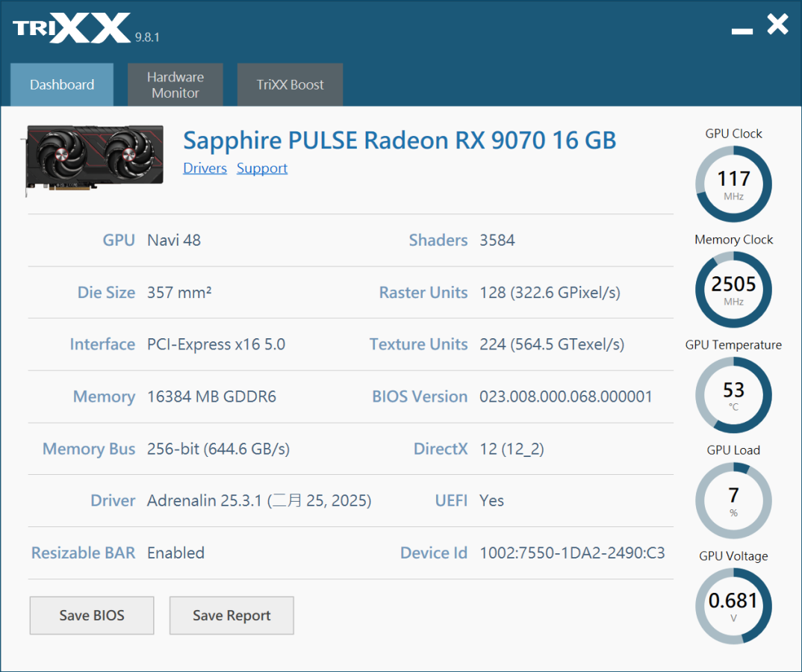Click the DirectX label
802x672 pixels.
pos(441,449)
